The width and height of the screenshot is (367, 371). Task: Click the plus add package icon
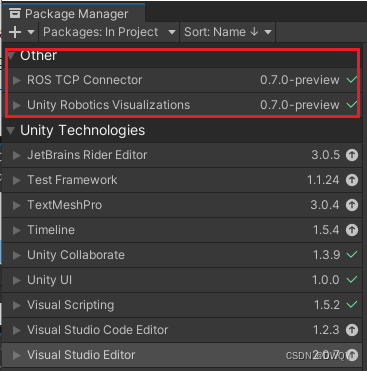click(x=15, y=32)
